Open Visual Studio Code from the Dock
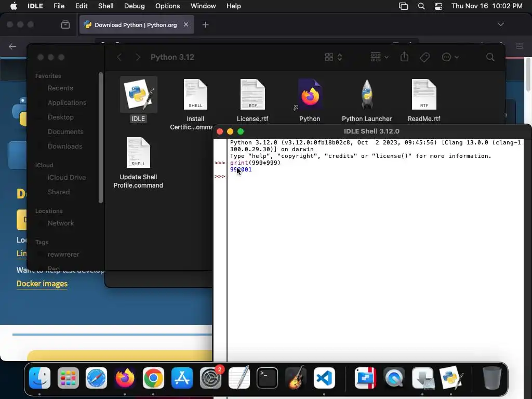Image resolution: width=532 pixels, height=399 pixels. 324,378
